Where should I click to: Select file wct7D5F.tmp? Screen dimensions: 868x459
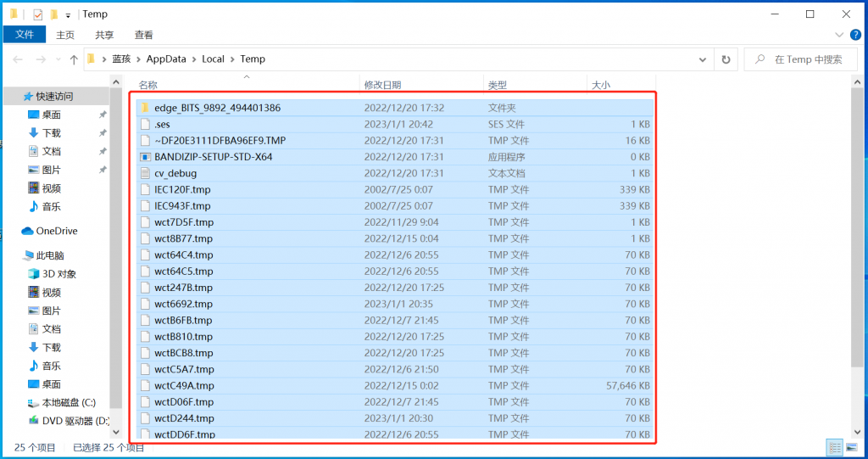coord(395,222)
